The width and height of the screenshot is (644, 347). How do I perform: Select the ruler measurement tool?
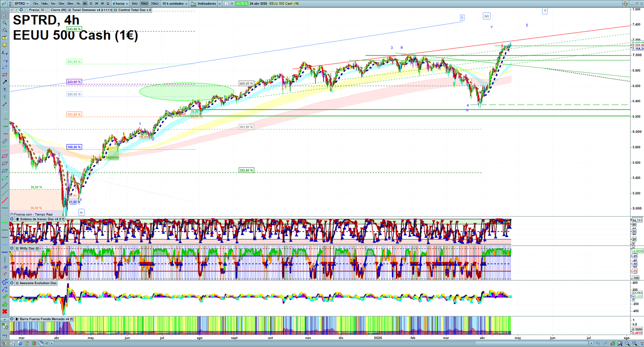(x=4, y=141)
